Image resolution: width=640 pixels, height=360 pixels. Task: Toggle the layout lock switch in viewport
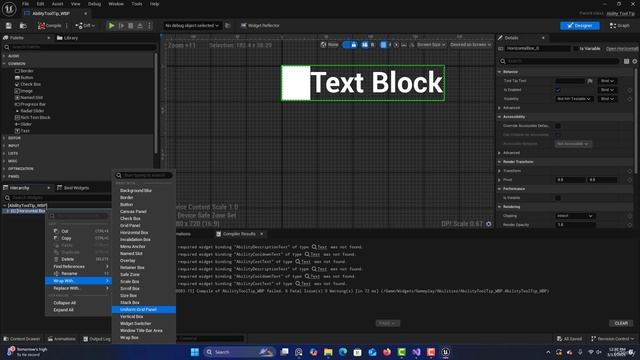(350, 45)
